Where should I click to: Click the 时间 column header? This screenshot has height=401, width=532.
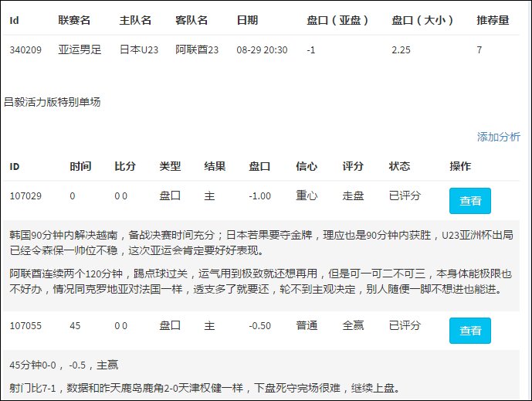80,166
